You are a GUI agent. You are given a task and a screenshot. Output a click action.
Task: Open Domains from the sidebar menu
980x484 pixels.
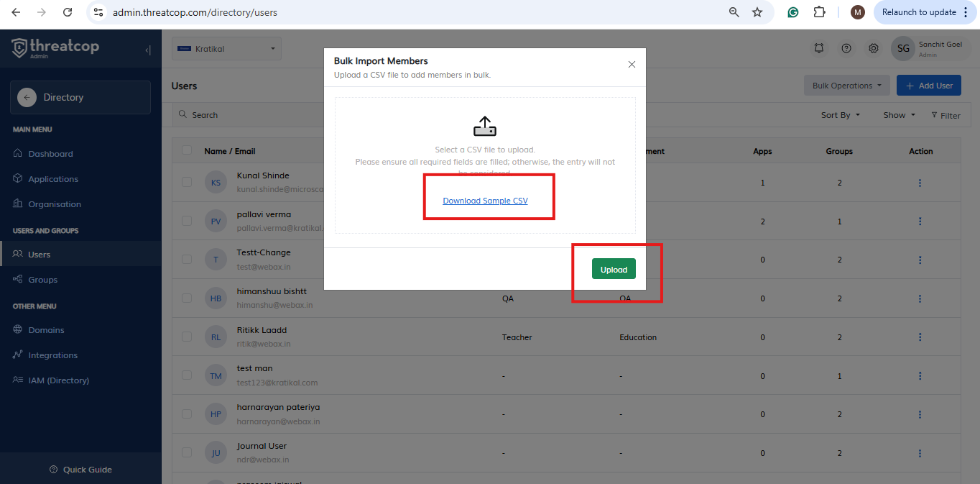point(46,330)
